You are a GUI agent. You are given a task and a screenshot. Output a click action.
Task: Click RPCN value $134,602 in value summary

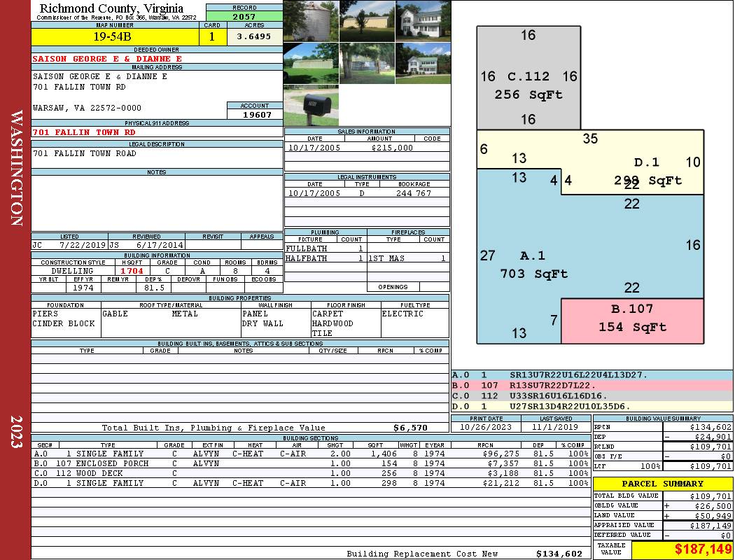[710, 428]
